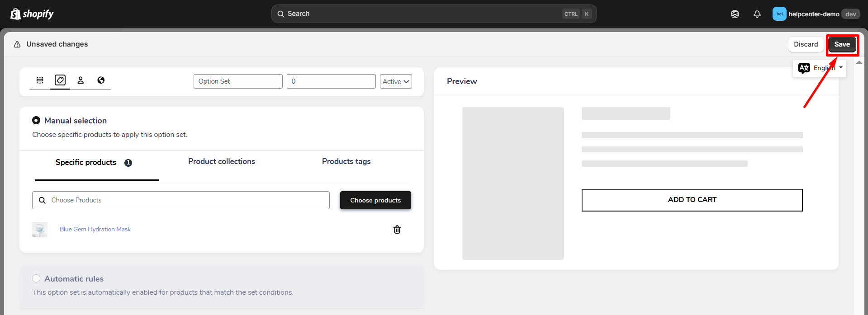Image resolution: width=868 pixels, height=315 pixels.
Task: Open the notifications bell
Action: 757,14
